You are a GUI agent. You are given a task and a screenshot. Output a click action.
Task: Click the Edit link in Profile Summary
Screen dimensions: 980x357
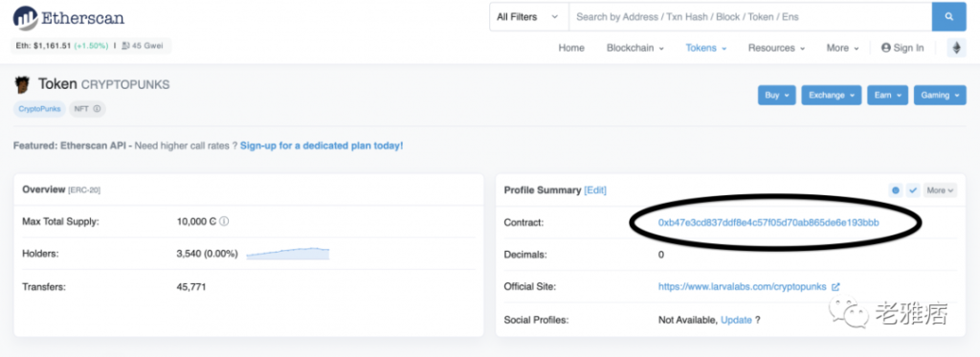(x=595, y=190)
